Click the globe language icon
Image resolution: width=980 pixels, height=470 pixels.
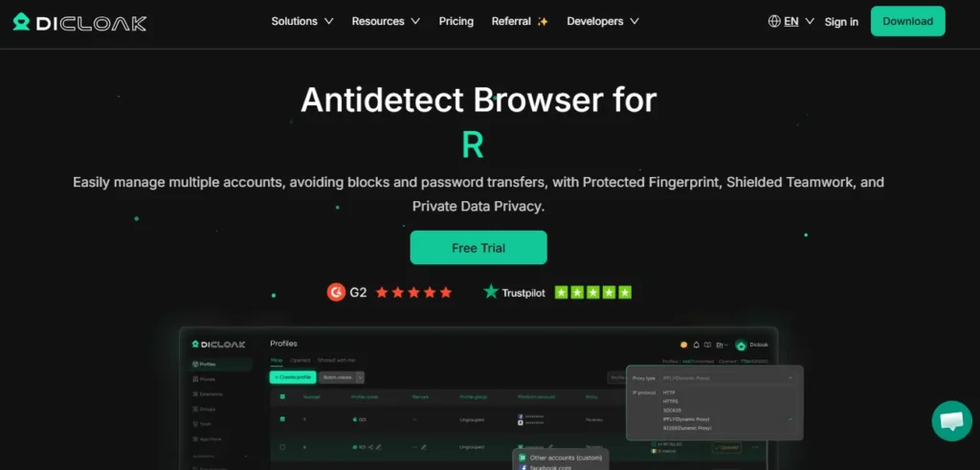pos(774,21)
